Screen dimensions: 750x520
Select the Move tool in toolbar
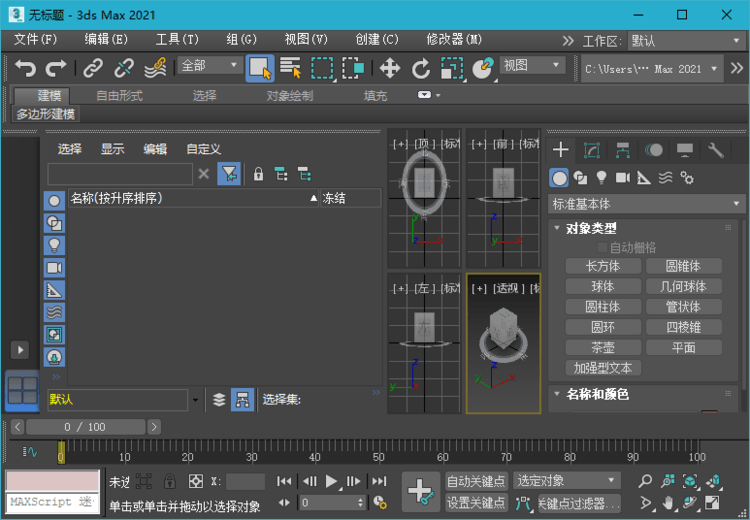coord(389,68)
